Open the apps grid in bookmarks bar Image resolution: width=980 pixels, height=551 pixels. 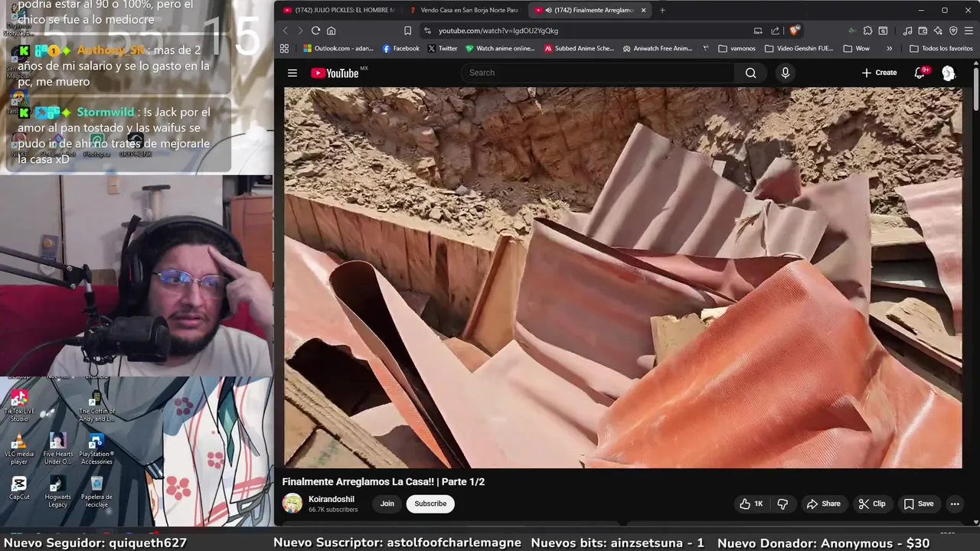pos(284,48)
